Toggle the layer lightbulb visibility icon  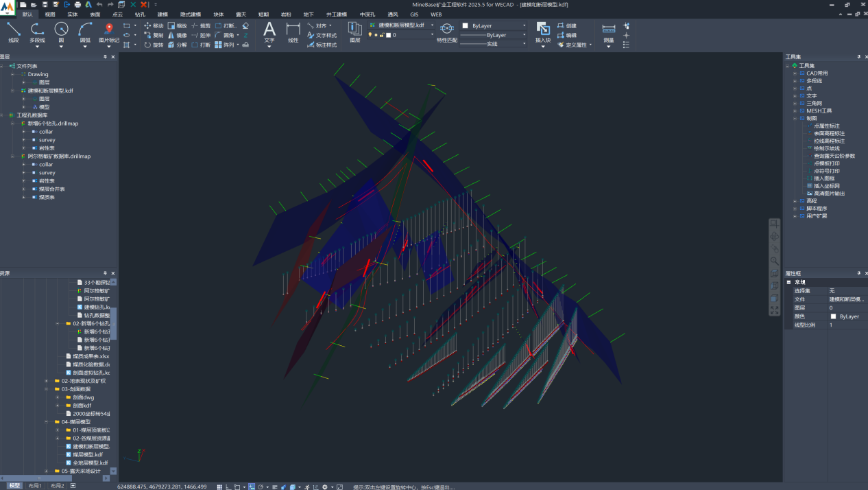tap(370, 35)
